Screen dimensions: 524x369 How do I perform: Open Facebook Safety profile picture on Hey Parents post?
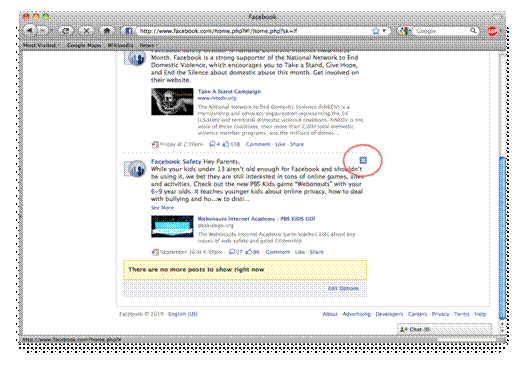(135, 169)
